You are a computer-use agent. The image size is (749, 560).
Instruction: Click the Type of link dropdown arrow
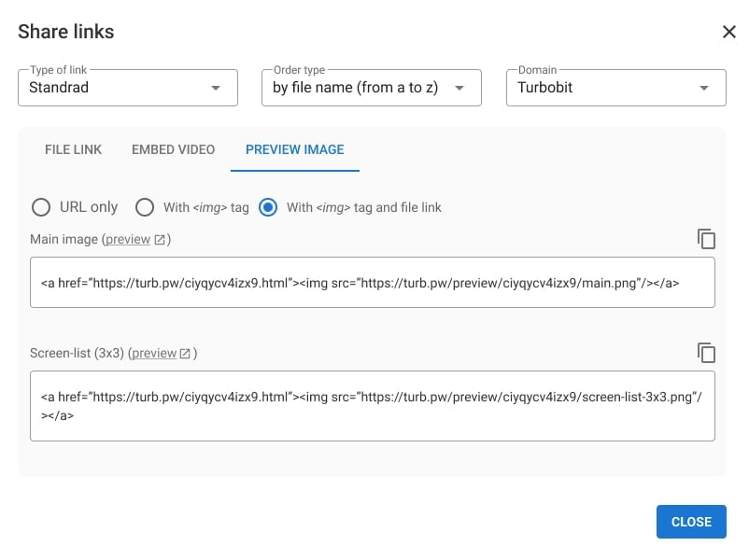[x=216, y=88]
